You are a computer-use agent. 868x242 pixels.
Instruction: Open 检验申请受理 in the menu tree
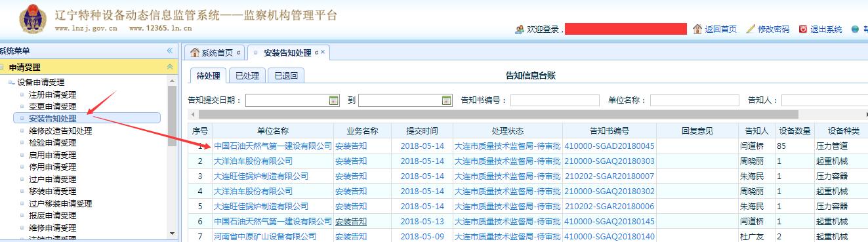pyautogui.click(x=52, y=143)
